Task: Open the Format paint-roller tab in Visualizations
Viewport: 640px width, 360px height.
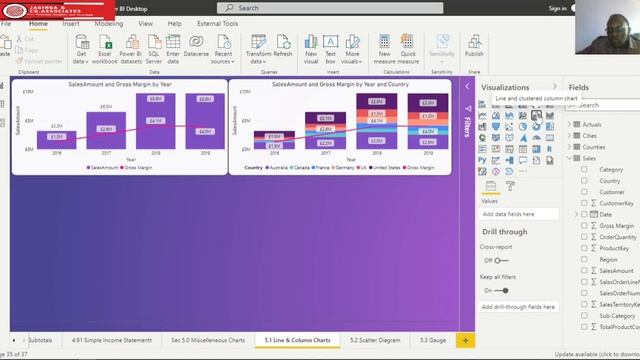Action: click(x=510, y=186)
